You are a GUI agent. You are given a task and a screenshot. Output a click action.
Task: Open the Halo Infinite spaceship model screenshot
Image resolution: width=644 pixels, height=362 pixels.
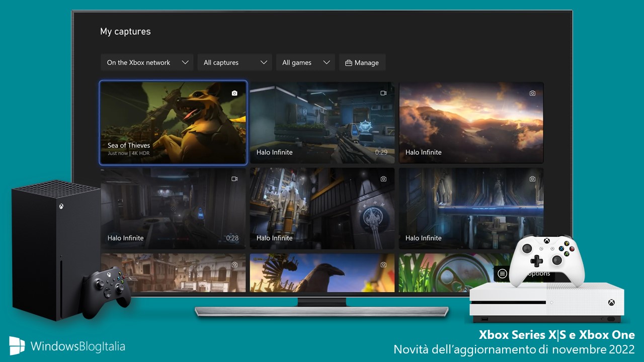(x=322, y=209)
